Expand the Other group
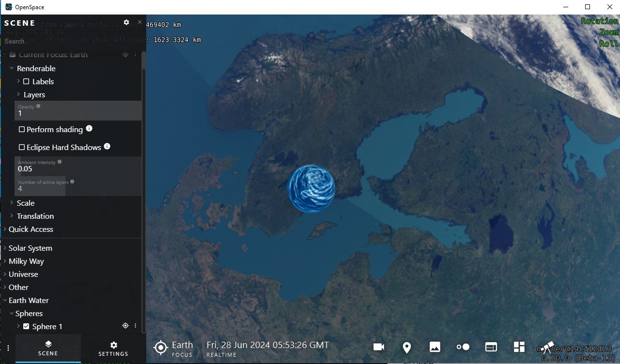Screen dimensions: 620x364 (x=5, y=287)
